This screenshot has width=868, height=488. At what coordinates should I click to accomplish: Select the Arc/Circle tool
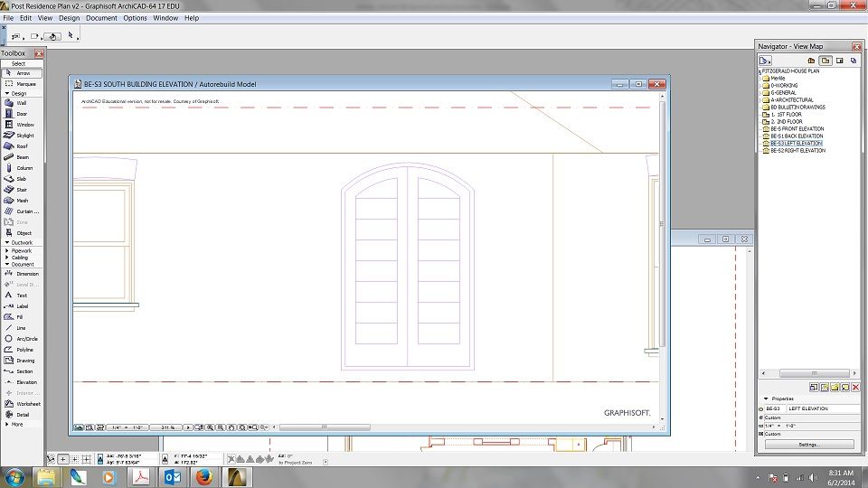coord(22,339)
